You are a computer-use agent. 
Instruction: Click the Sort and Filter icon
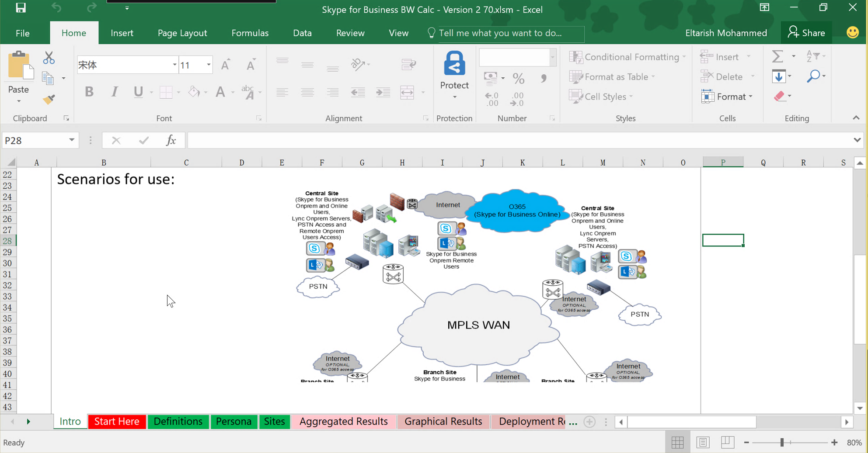(813, 56)
